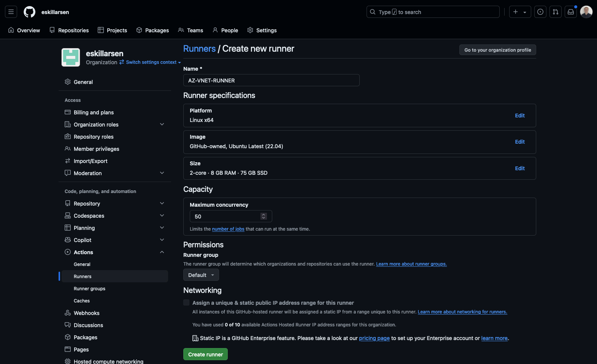The image size is (597, 364).
Task: Open the notifications inbox icon
Action: coord(571,12)
